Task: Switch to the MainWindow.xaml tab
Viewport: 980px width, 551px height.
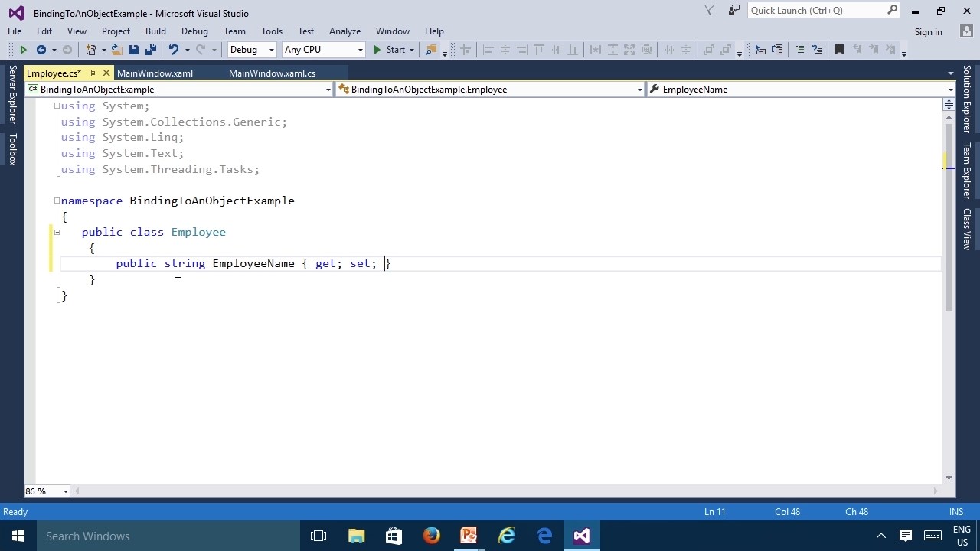Action: [155, 73]
